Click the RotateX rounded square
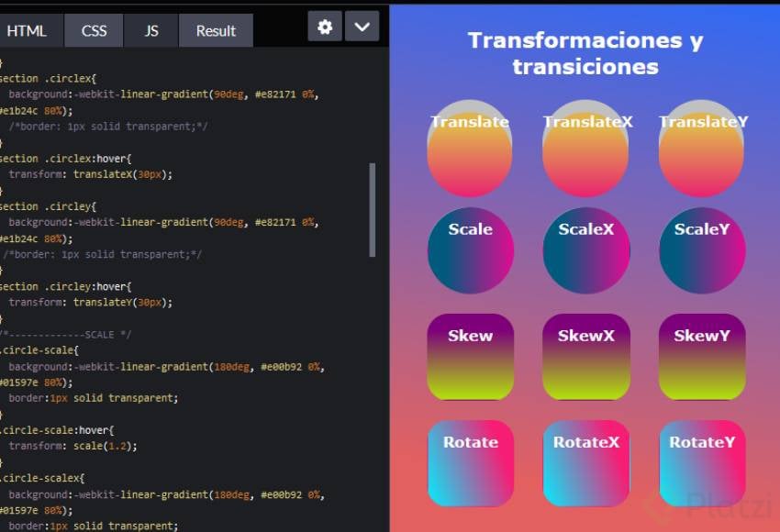Screen dimensions: 780x532 [x=586, y=463]
